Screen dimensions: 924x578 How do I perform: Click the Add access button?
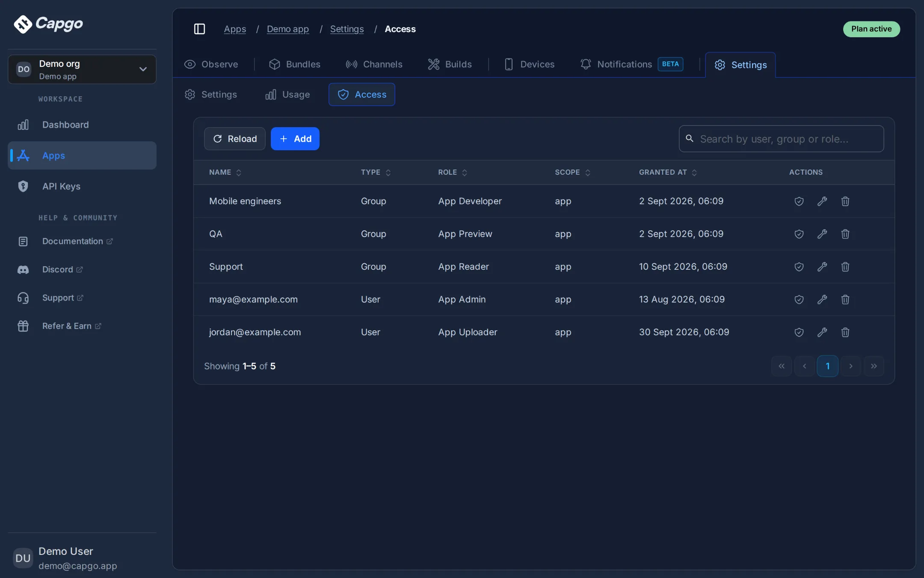(295, 139)
